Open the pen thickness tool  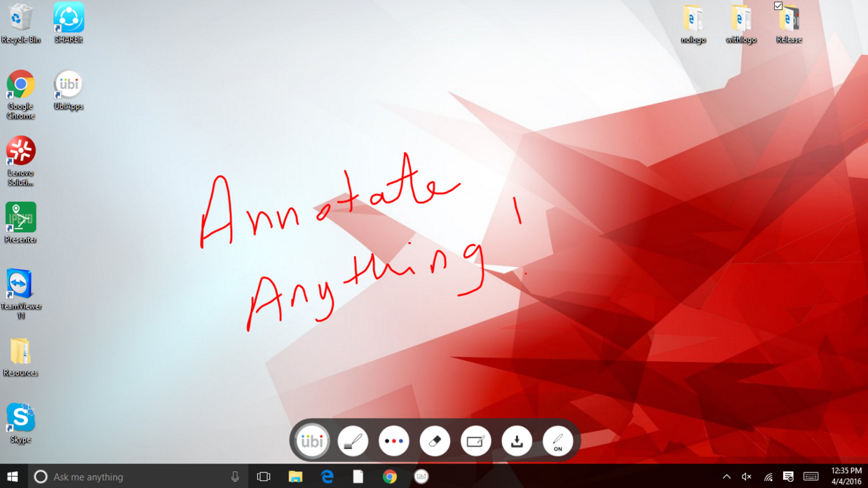[x=353, y=441]
